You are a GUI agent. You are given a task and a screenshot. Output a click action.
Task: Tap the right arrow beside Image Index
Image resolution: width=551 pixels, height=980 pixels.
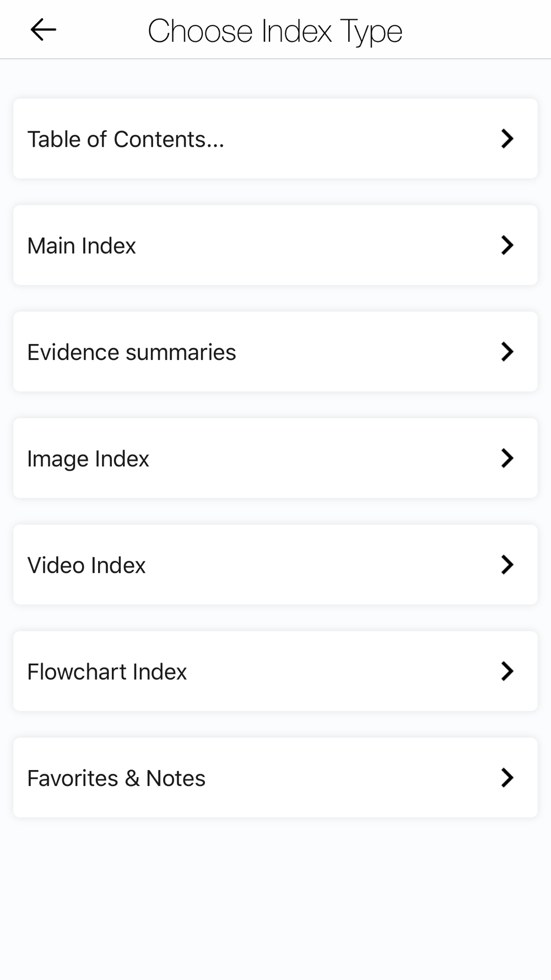pyautogui.click(x=507, y=458)
